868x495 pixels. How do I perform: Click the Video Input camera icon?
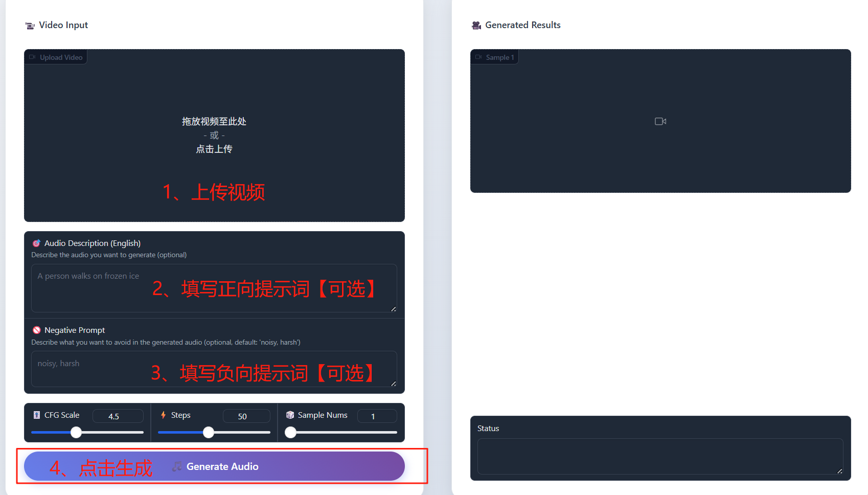30,26
